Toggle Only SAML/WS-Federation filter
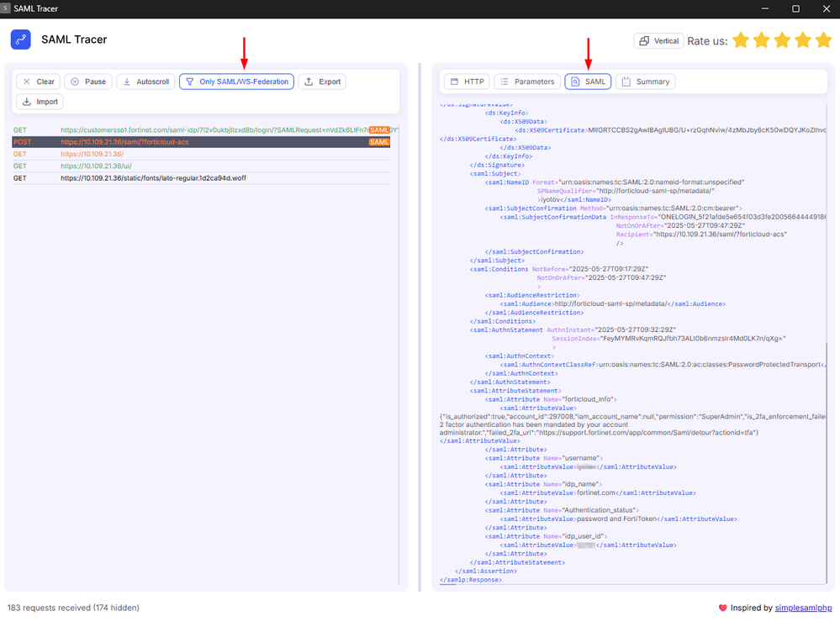This screenshot has width=840, height=632. [236, 82]
